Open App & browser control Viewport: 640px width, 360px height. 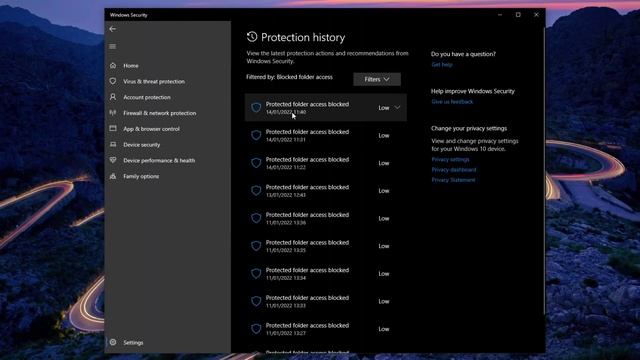click(151, 129)
